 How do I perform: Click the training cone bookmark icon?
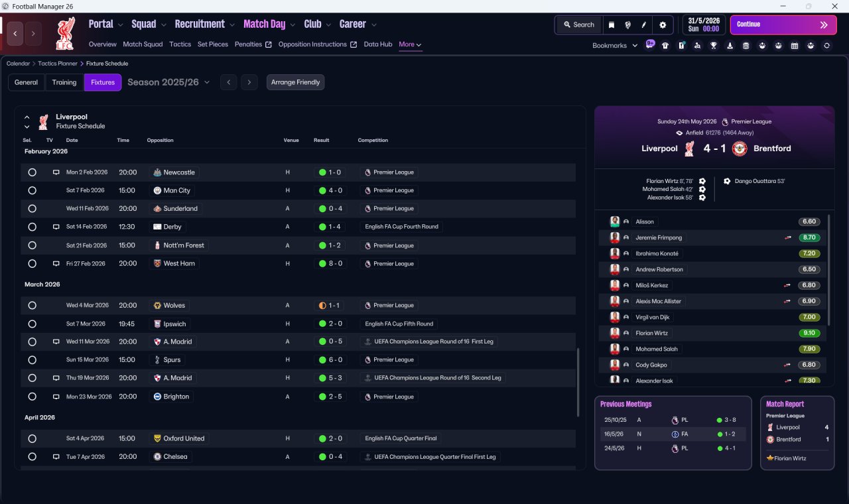pyautogui.click(x=730, y=46)
